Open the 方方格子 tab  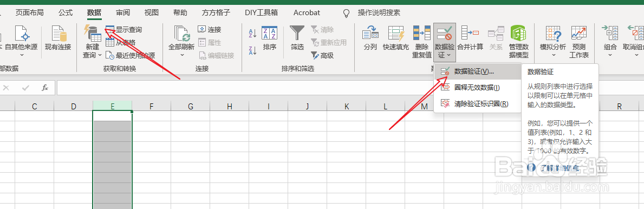pos(216,13)
